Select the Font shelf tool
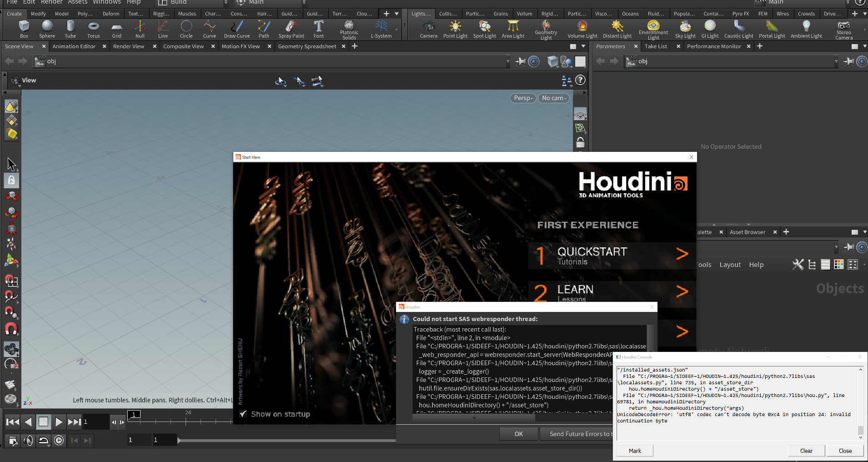Image resolution: width=868 pixels, height=462 pixels. (319, 29)
